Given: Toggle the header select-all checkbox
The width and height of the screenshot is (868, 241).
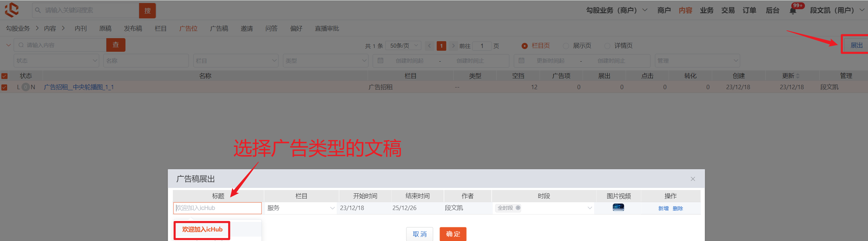Looking at the screenshot, I should pos(4,76).
